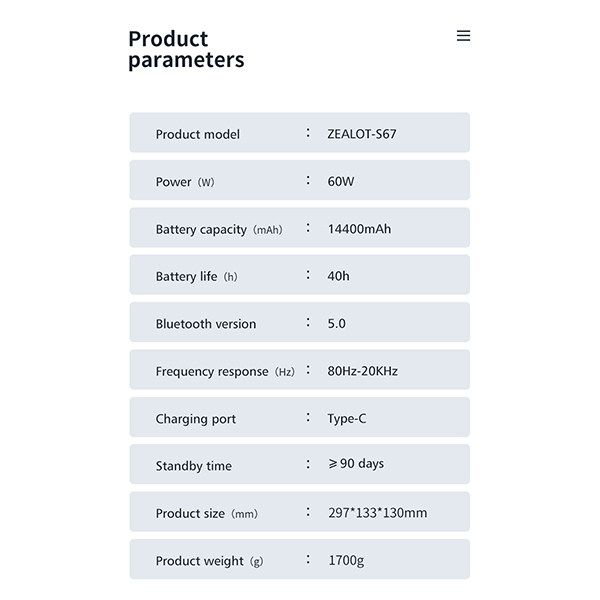Click the 60W power value
Screen dimensions: 600x600
click(x=341, y=182)
